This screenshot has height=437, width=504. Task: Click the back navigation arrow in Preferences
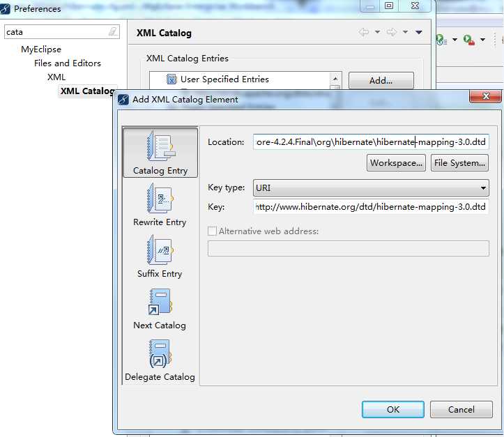pyautogui.click(x=364, y=32)
